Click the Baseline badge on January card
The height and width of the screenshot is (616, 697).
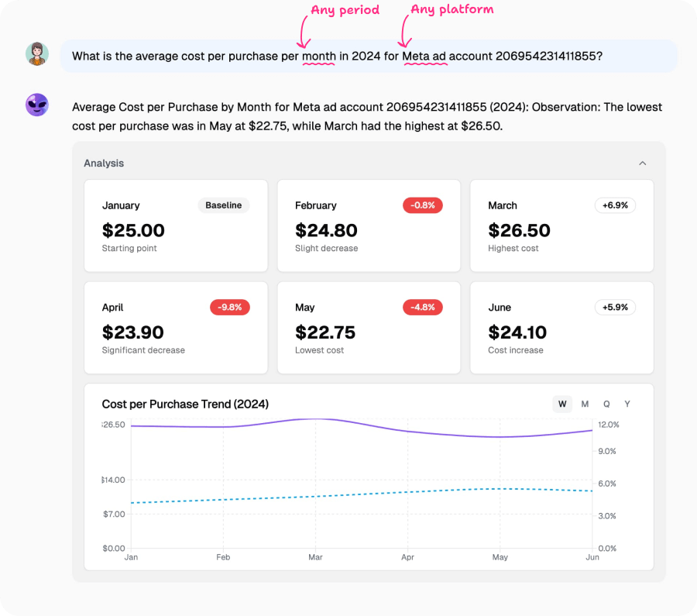pos(224,205)
